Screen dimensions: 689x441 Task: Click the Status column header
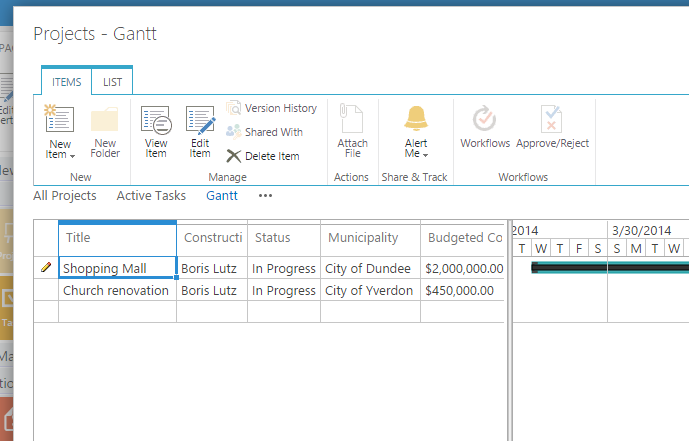click(284, 239)
